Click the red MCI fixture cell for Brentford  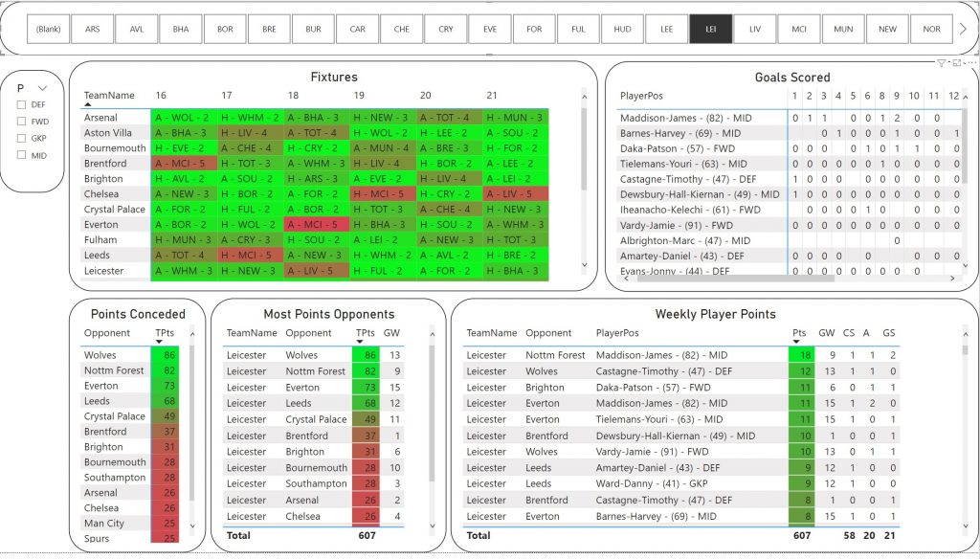[185, 164]
